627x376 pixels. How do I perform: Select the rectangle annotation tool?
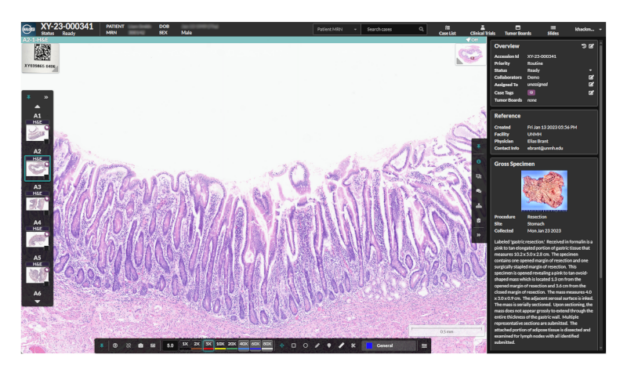point(294,346)
